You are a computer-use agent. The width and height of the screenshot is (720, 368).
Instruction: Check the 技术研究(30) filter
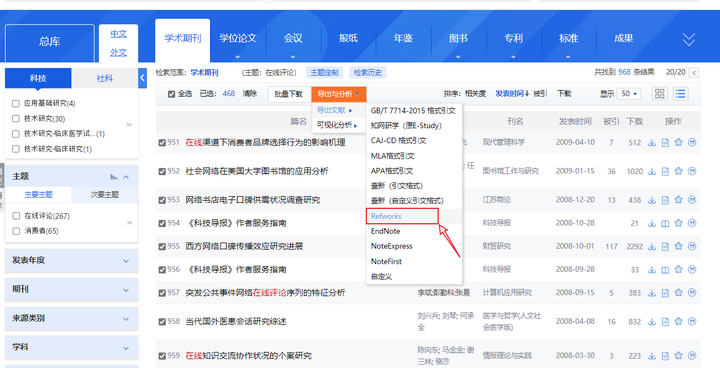tap(16, 119)
